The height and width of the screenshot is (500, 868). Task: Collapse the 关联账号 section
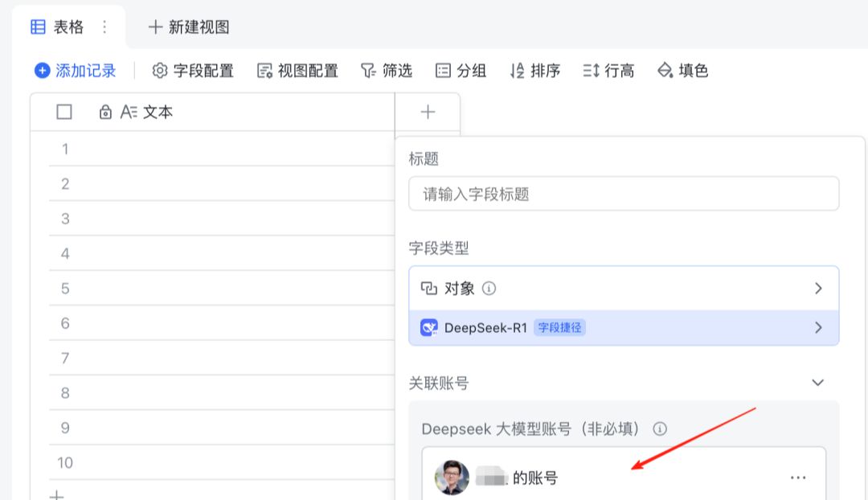pos(818,383)
